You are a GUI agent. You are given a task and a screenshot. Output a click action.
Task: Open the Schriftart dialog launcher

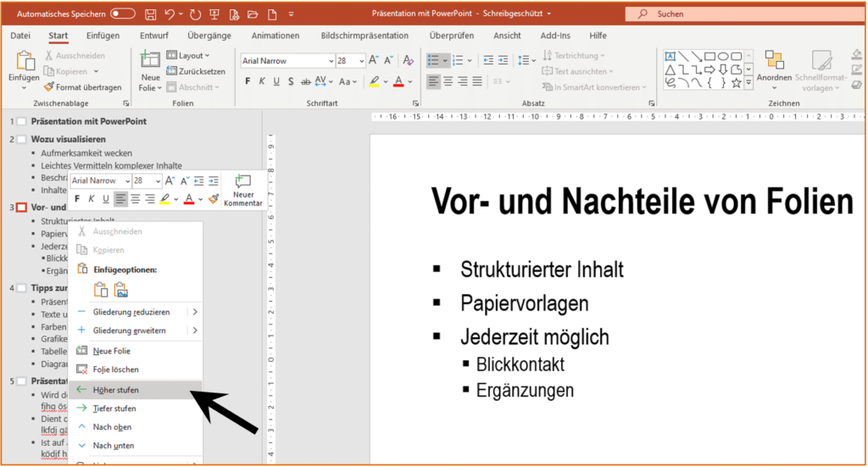tap(415, 103)
